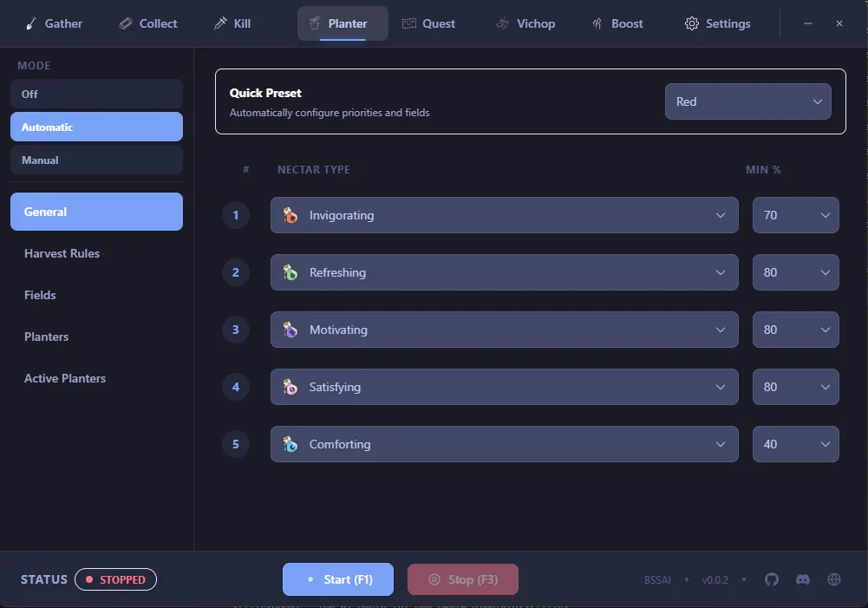Click the Discord icon in footer
868x608 pixels.
click(x=803, y=579)
